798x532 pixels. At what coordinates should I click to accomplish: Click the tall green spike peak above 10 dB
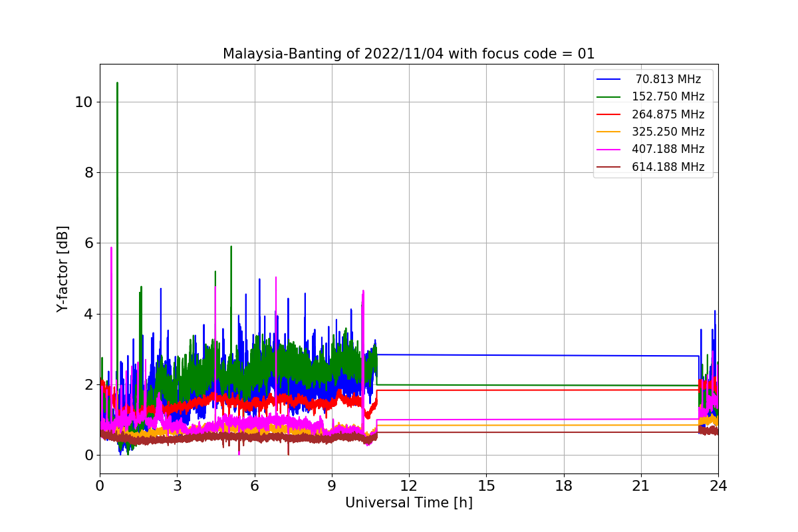(117, 84)
